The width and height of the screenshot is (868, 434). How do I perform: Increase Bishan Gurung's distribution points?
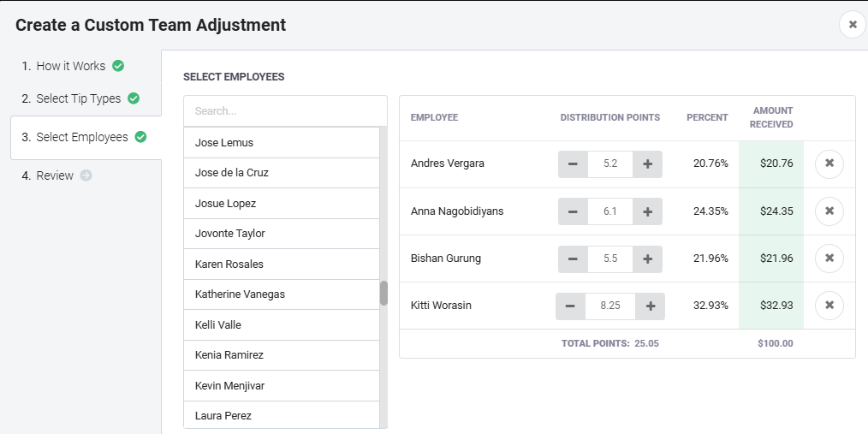point(647,258)
